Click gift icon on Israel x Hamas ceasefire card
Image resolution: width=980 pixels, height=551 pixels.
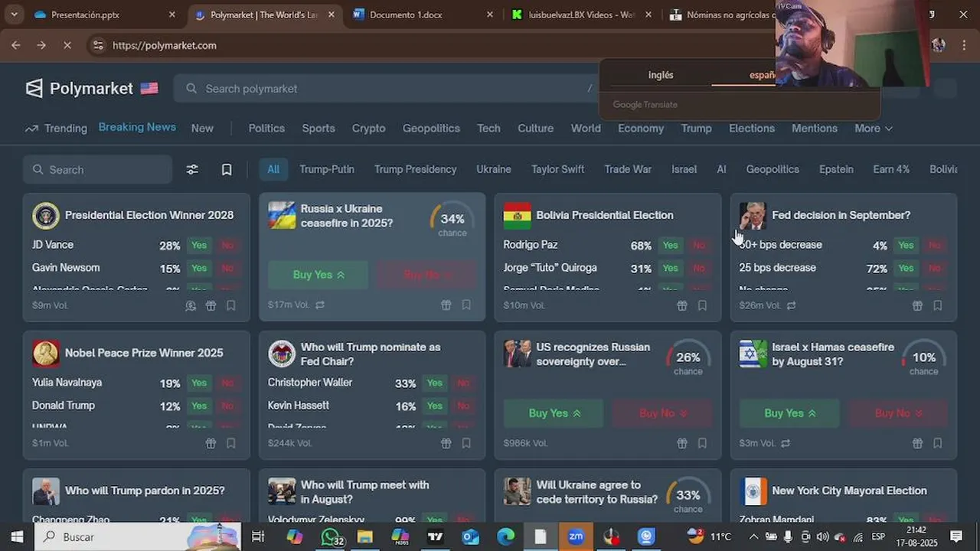(x=918, y=443)
